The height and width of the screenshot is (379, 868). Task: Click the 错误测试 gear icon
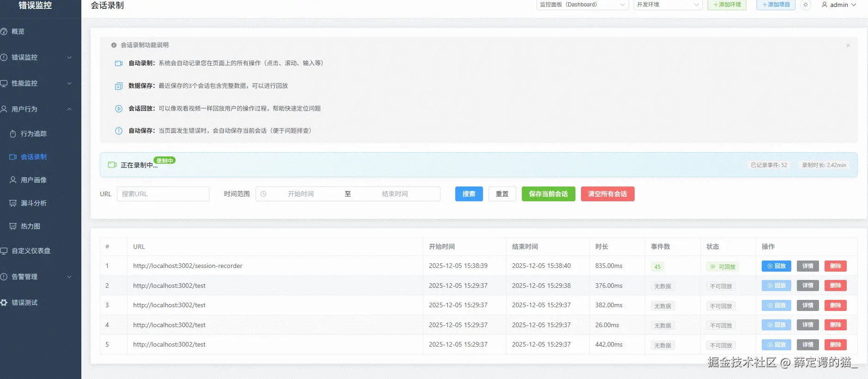[x=4, y=303]
